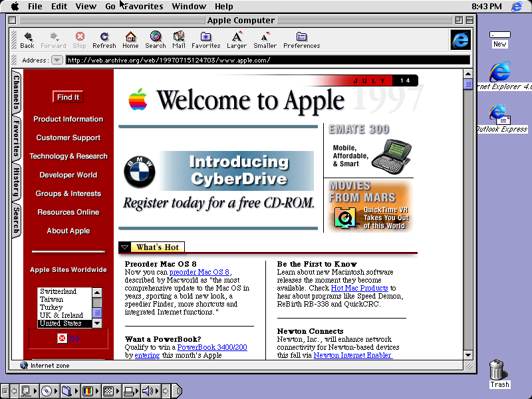Open browser Preferences via toolbar icon
This screenshot has height=399, width=532.
(301, 41)
